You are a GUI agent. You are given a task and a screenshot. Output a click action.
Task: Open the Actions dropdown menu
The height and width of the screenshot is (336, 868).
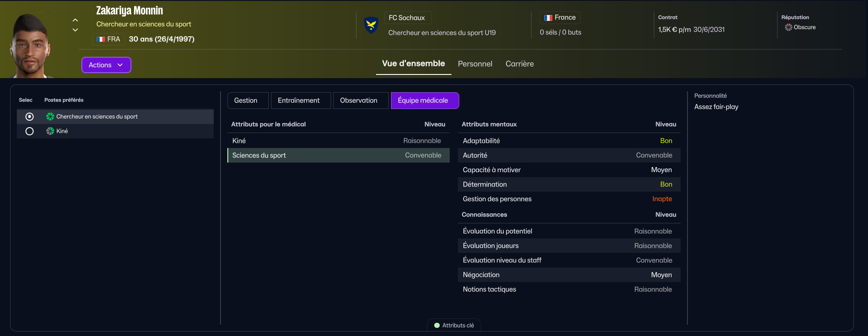coord(106,65)
